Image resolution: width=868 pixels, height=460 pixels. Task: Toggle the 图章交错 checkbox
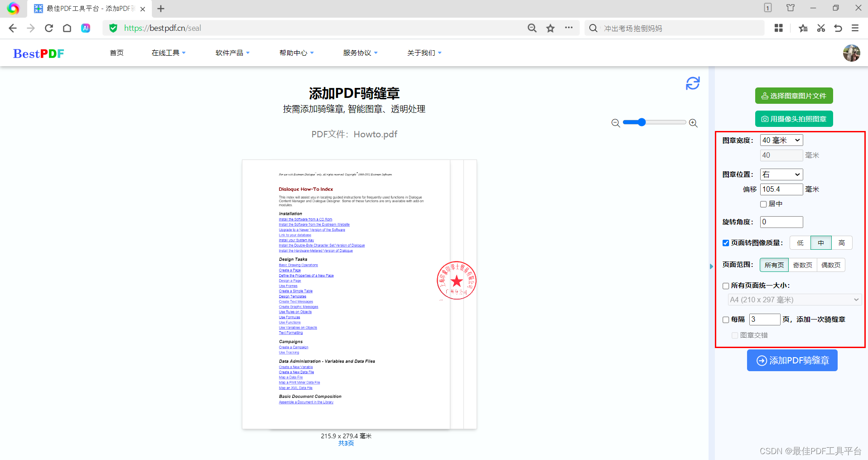point(735,335)
